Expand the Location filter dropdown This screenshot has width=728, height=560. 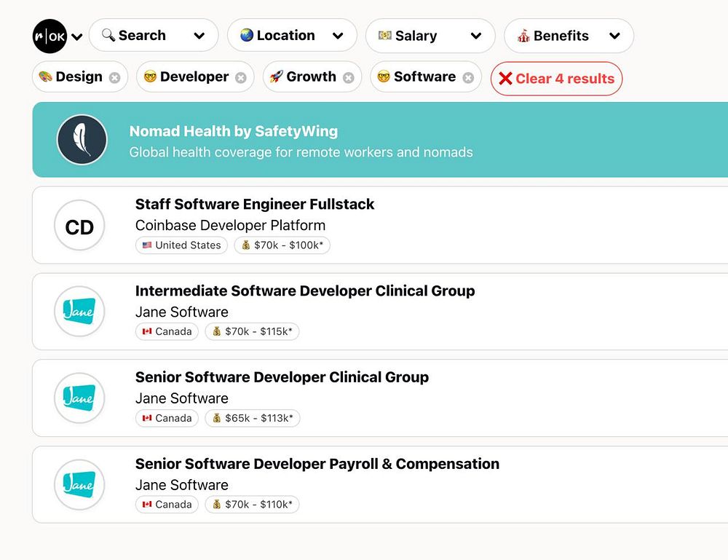pyautogui.click(x=291, y=36)
